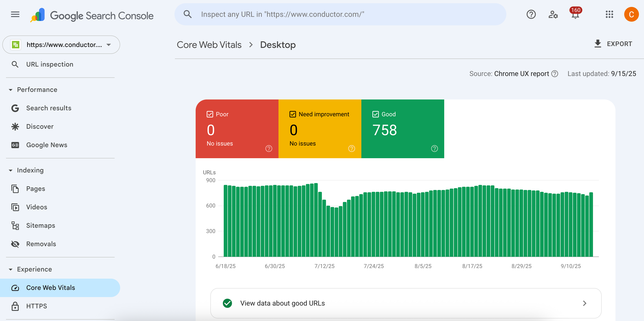Click the Removals crossed-eye icon
Viewport: 644px width, 321px height.
point(15,244)
